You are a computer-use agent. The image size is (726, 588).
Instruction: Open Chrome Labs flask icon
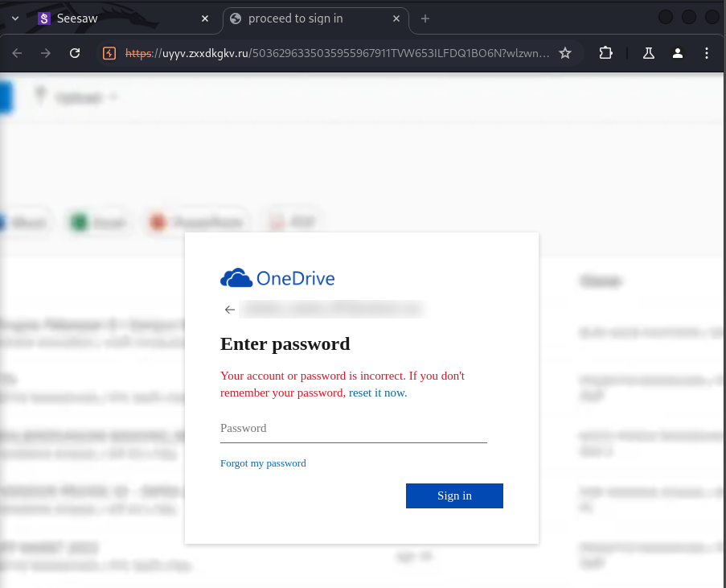649,53
